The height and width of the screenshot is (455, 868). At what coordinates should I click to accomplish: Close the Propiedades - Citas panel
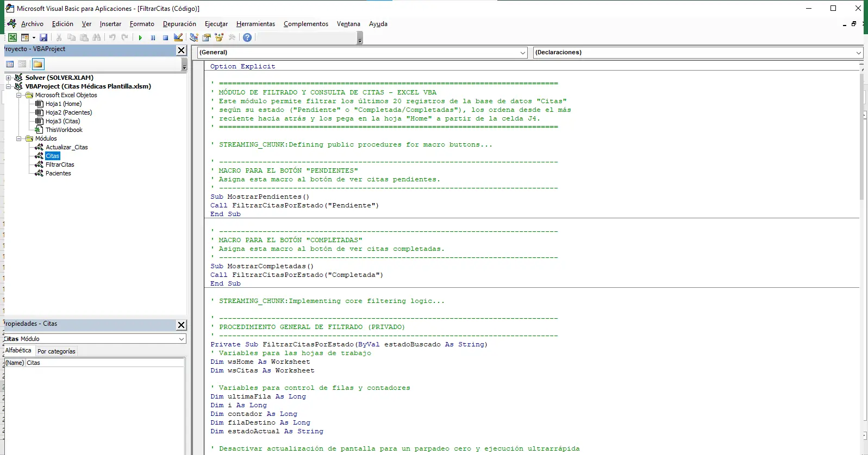(x=182, y=325)
